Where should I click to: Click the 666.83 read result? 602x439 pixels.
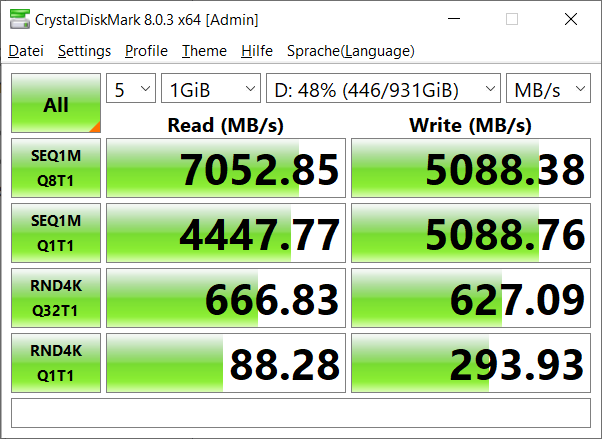tap(226, 298)
